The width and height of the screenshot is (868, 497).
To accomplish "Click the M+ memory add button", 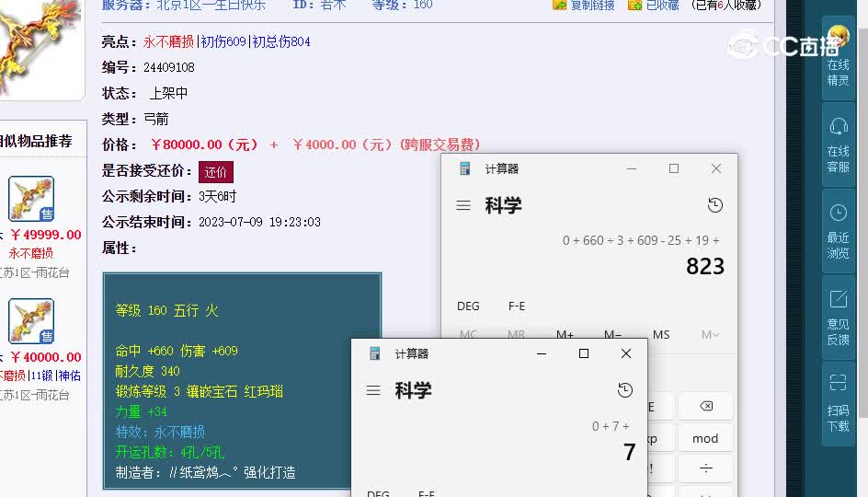I will (x=565, y=334).
